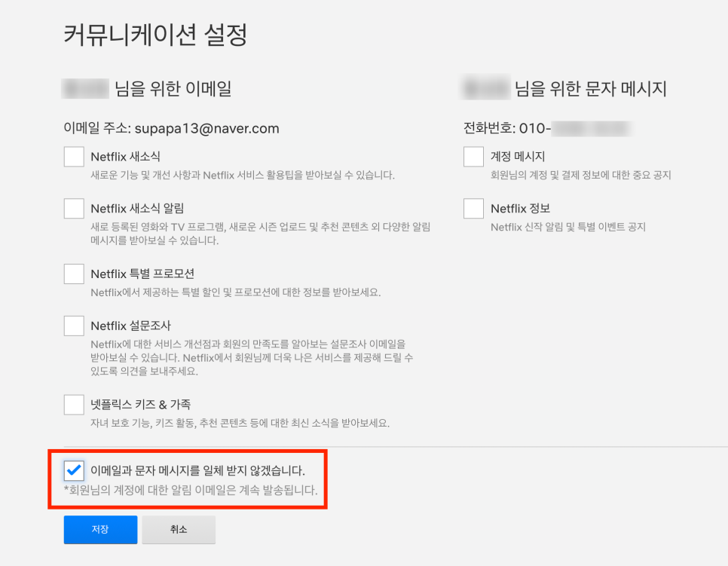The image size is (728, 566).
Task: Click the Netflix 정보 label text
Action: pyautogui.click(x=521, y=209)
